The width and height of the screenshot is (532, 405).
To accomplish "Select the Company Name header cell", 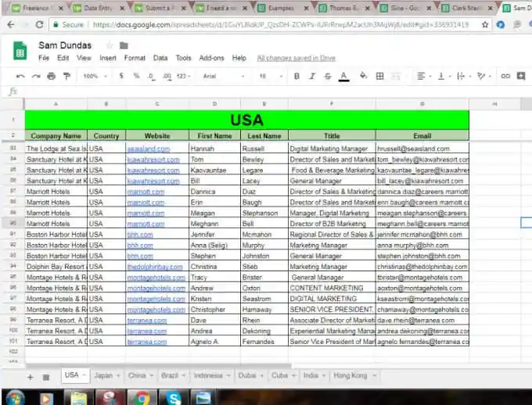I will [x=56, y=136].
